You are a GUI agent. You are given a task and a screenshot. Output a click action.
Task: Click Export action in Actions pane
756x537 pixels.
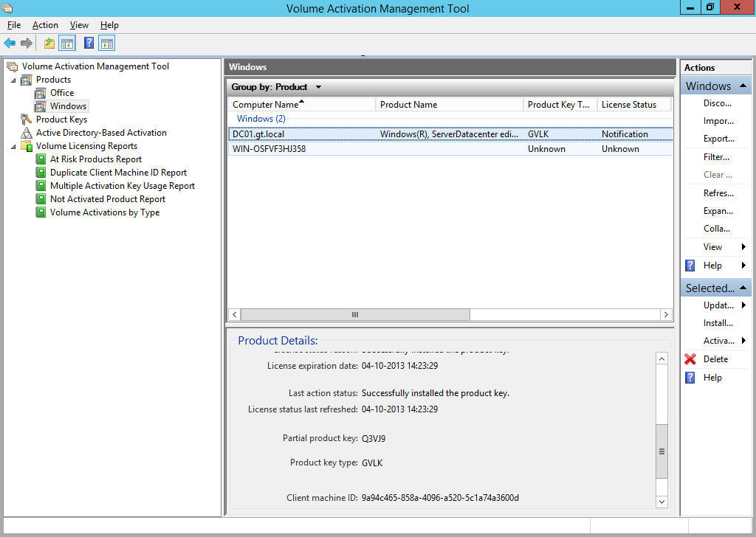[719, 139]
